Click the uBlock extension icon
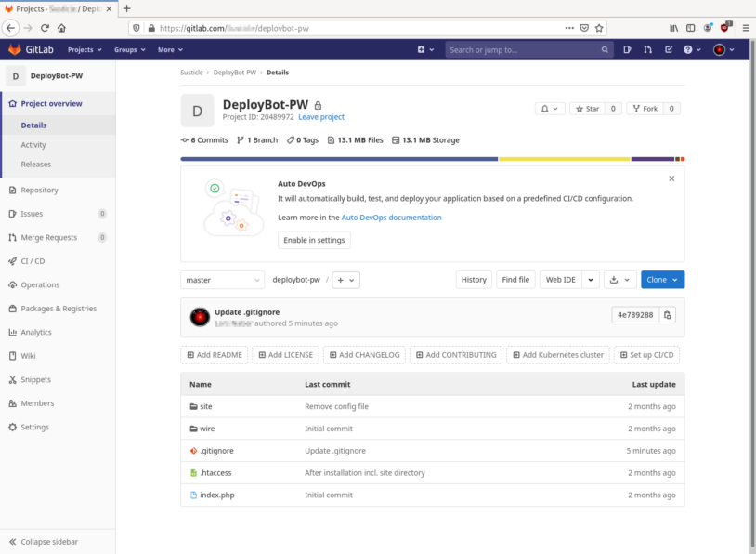Viewport: 756px width, 554px height. pos(725,28)
